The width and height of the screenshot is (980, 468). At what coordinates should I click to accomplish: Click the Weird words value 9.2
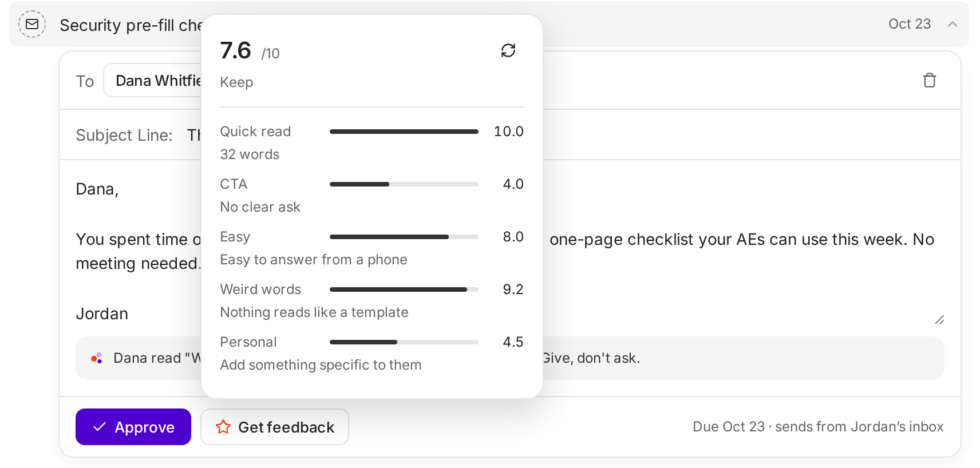coord(513,289)
